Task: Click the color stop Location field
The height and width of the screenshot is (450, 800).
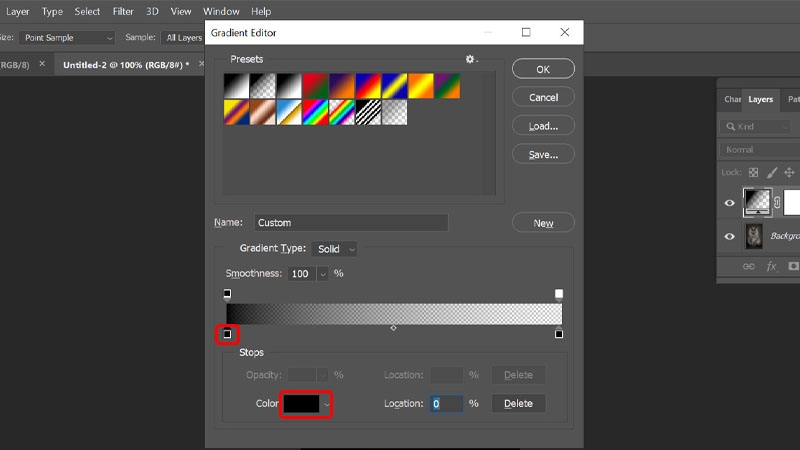Action: (x=446, y=404)
